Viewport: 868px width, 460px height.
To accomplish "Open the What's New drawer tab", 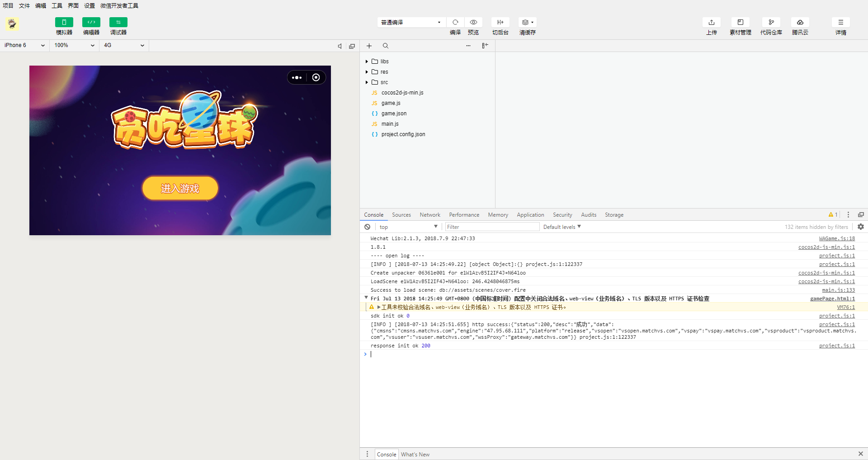I will [415, 455].
